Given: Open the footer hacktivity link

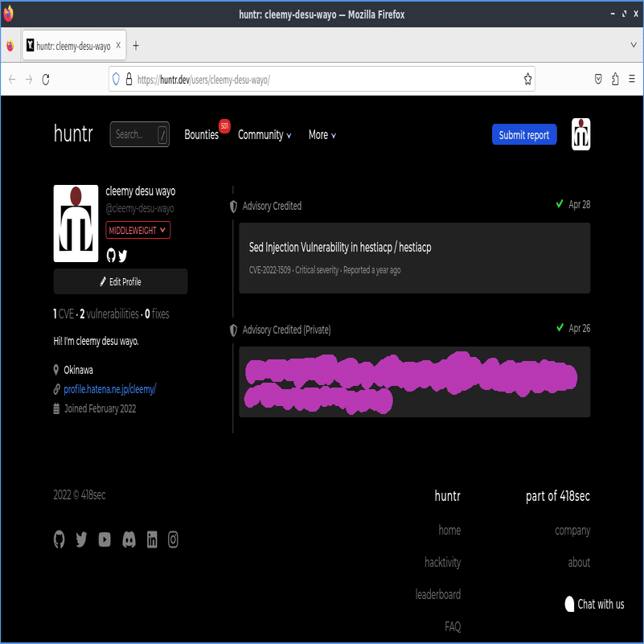Looking at the screenshot, I should [443, 562].
